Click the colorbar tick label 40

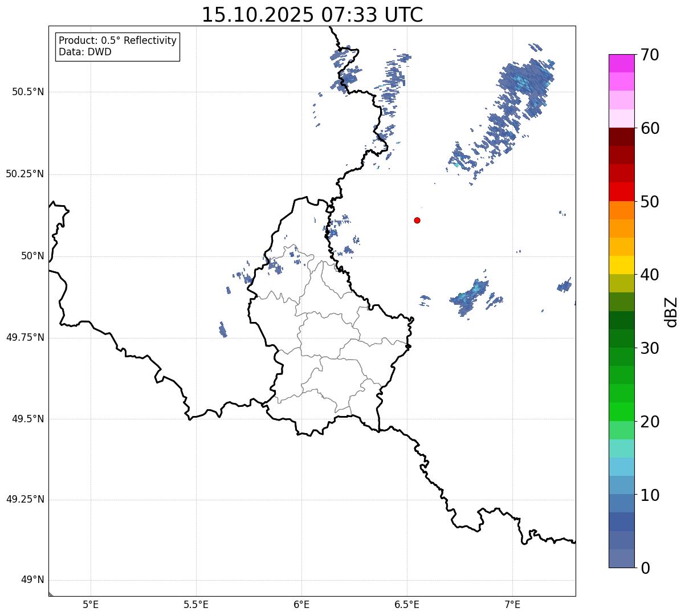(650, 275)
